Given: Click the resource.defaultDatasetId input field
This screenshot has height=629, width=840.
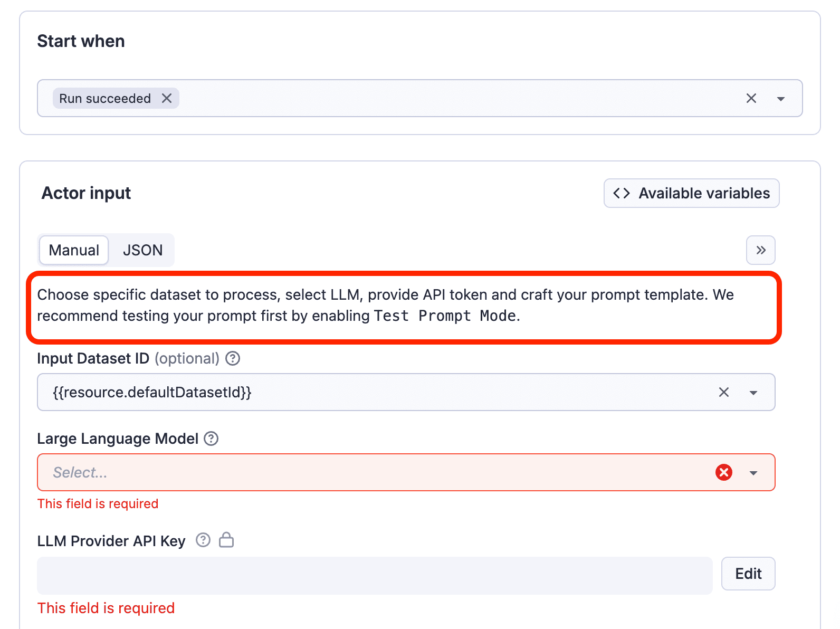Looking at the screenshot, I should pos(406,392).
